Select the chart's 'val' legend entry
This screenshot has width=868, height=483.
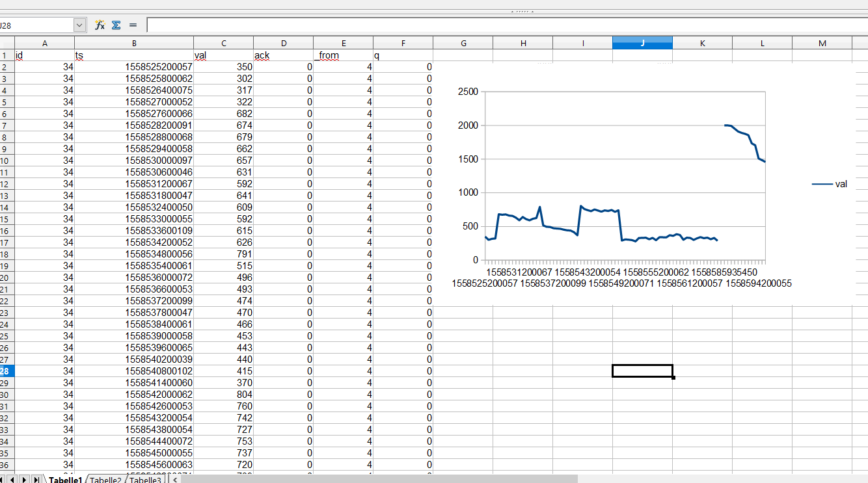[830, 184]
